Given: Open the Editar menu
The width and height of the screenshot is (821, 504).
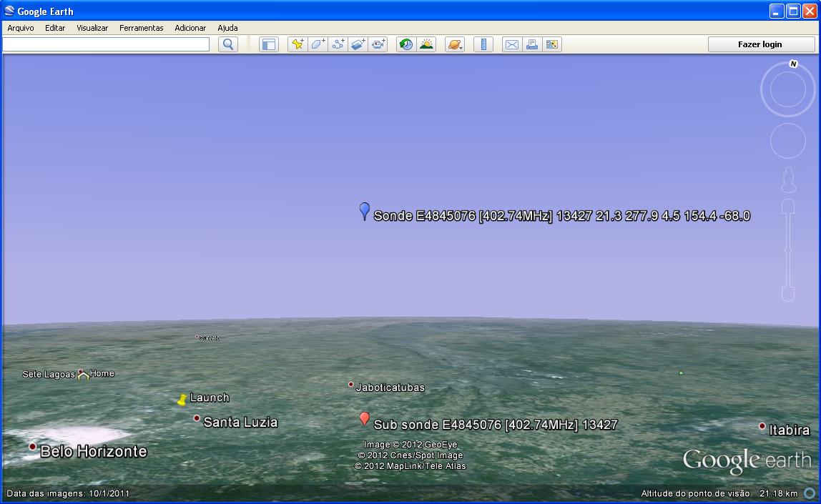Looking at the screenshot, I should coord(55,28).
